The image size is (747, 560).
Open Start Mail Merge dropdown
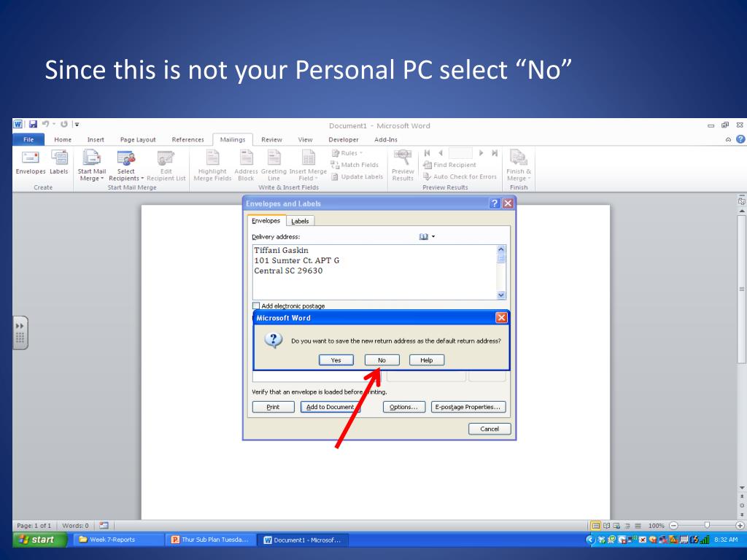coord(91,166)
